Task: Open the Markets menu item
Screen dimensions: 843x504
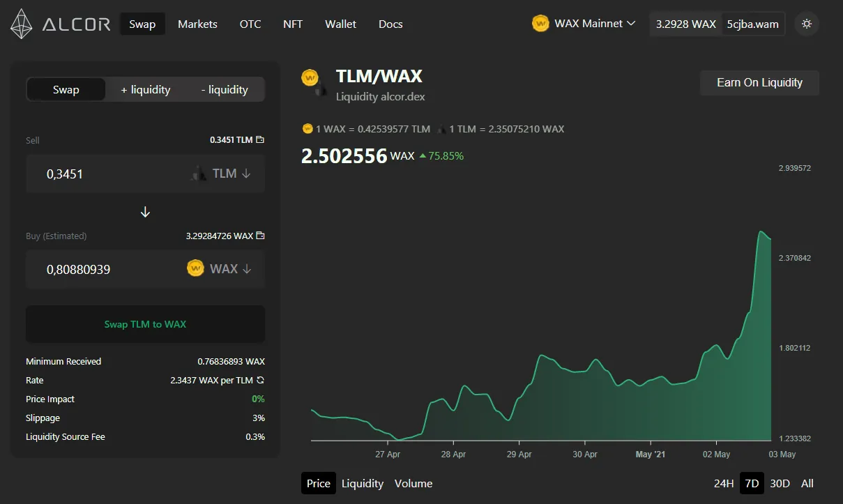Action: point(197,24)
